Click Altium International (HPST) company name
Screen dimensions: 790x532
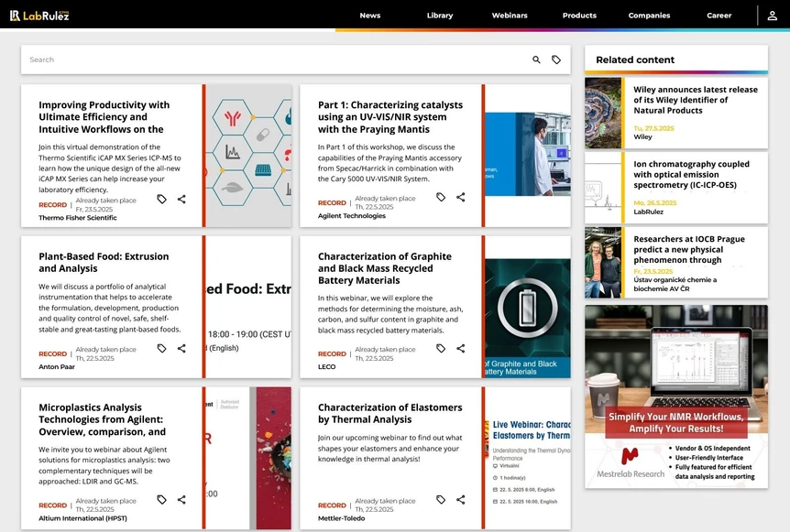coord(82,518)
